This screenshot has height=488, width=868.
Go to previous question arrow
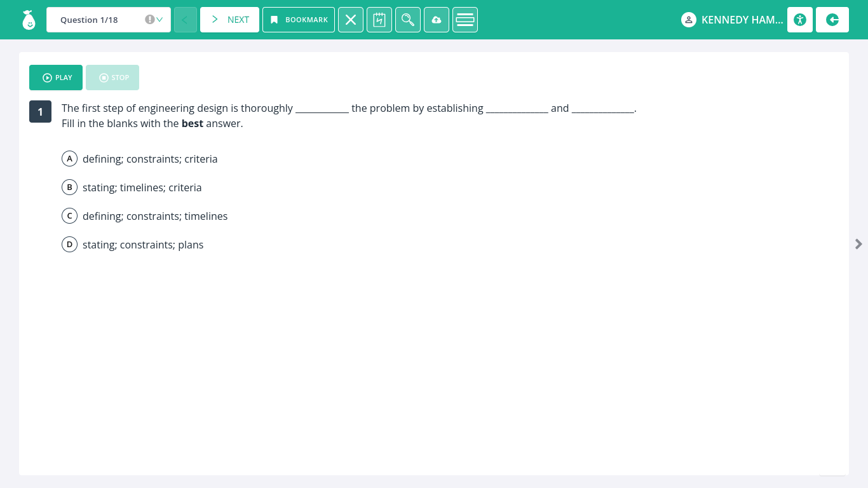coord(186,20)
